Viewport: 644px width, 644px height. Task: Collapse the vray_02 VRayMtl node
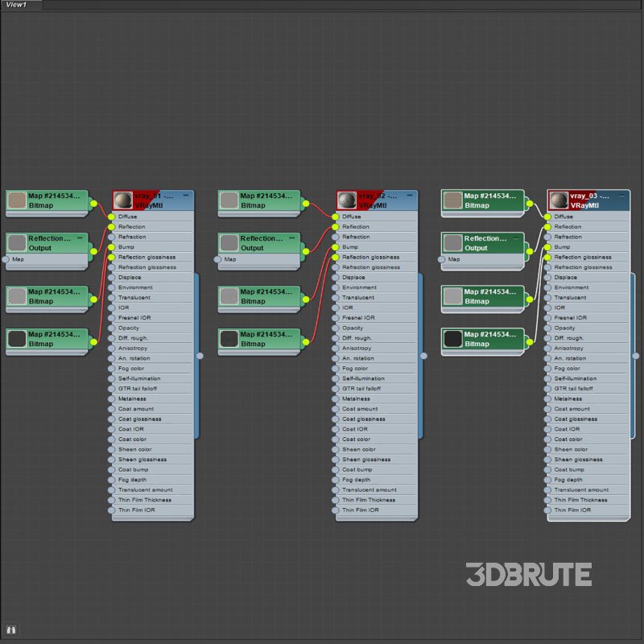coord(411,196)
